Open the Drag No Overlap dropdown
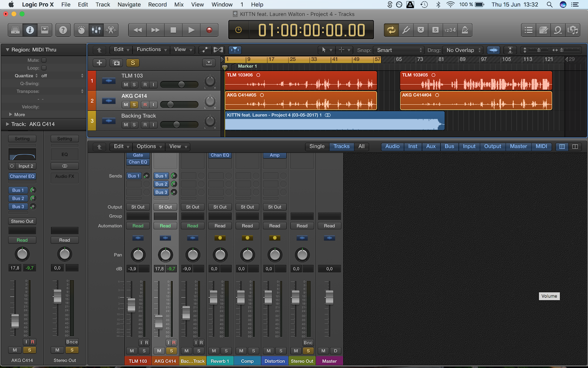Screen dimensions: 588x368 click(x=463, y=50)
